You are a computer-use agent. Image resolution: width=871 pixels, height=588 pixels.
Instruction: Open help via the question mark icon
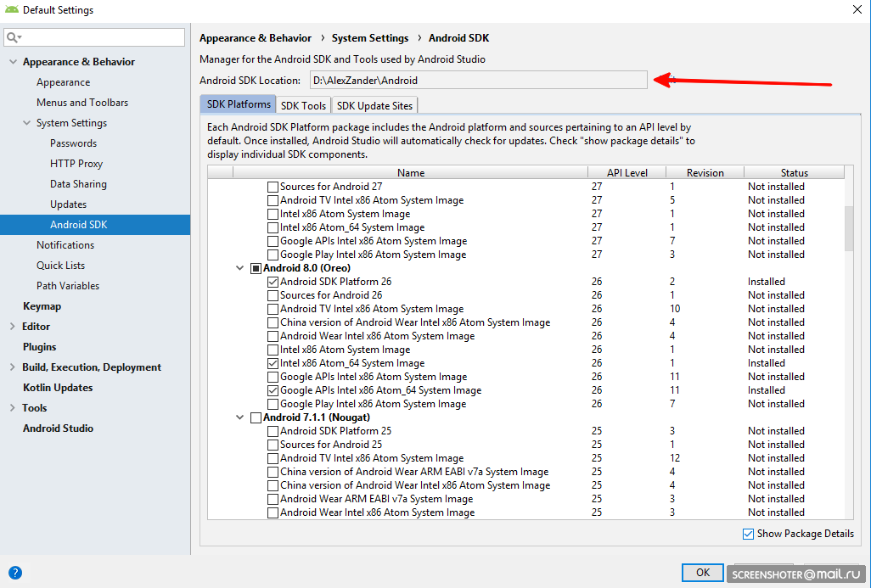coord(14,573)
